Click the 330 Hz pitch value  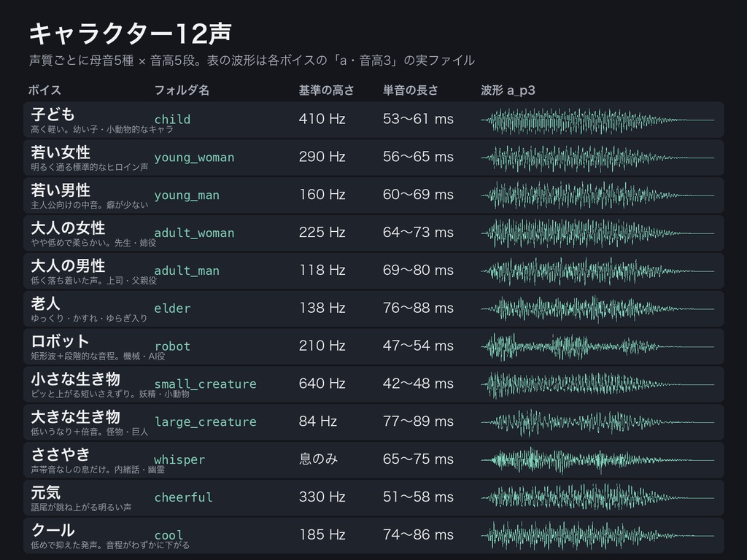(x=322, y=497)
